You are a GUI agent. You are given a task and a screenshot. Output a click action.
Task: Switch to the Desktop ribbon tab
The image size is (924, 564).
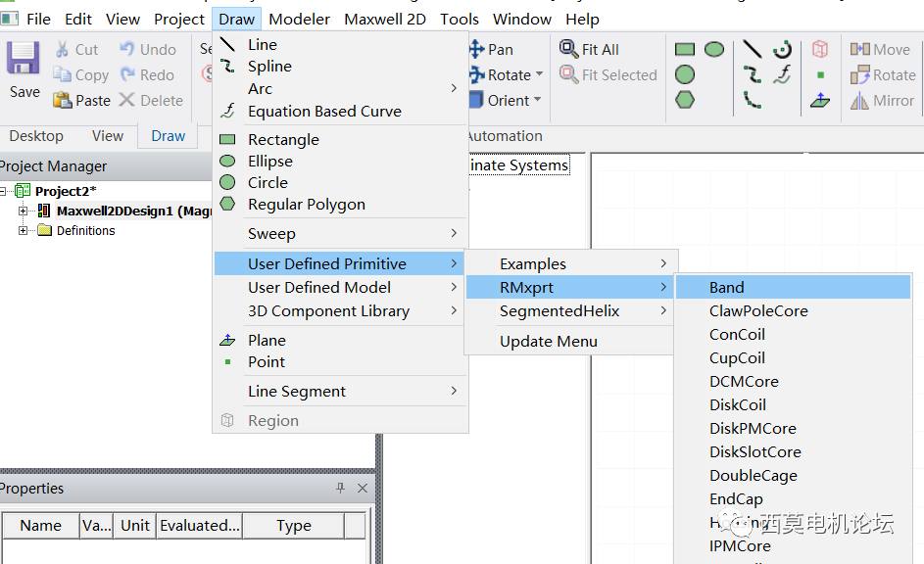tap(36, 136)
